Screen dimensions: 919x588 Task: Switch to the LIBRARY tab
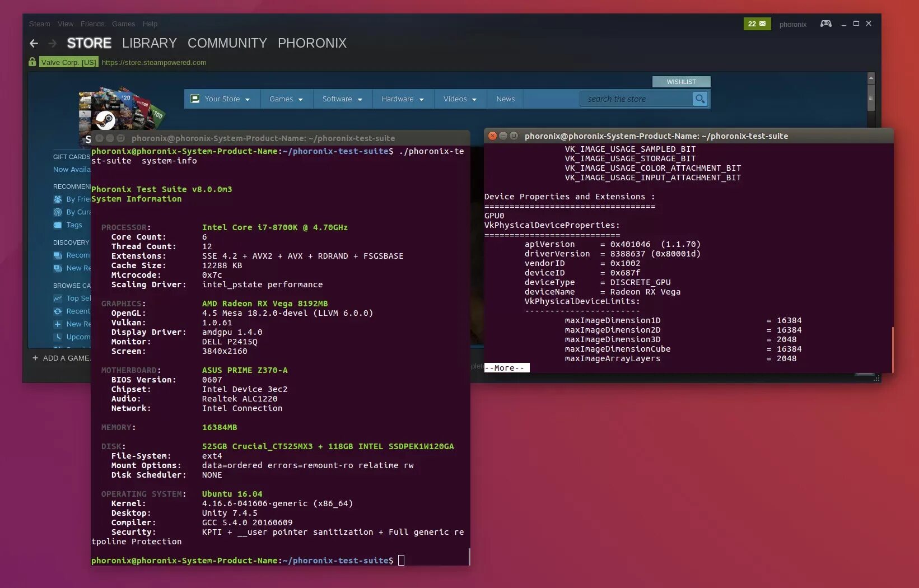pos(150,43)
